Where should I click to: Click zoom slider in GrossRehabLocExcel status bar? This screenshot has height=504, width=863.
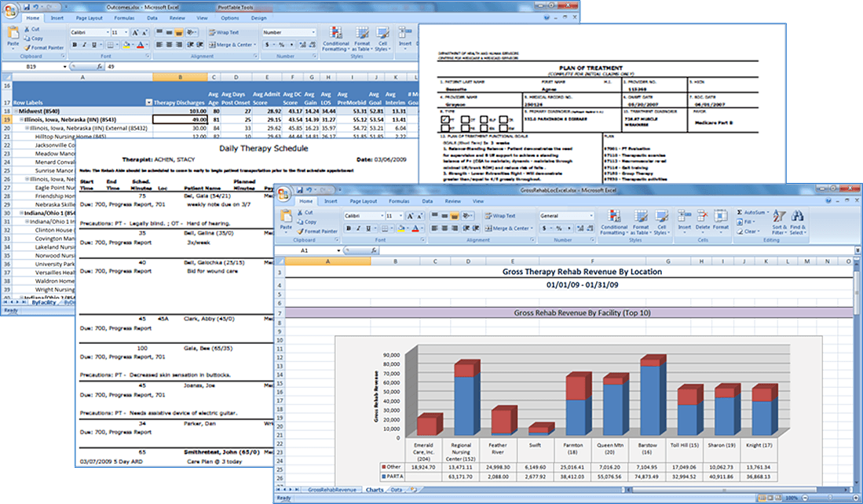coord(830,499)
